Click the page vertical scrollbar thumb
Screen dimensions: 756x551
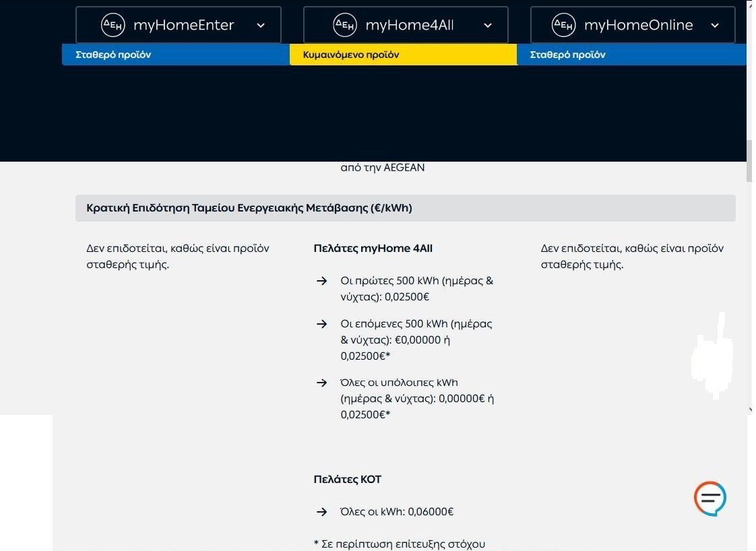coord(749,160)
